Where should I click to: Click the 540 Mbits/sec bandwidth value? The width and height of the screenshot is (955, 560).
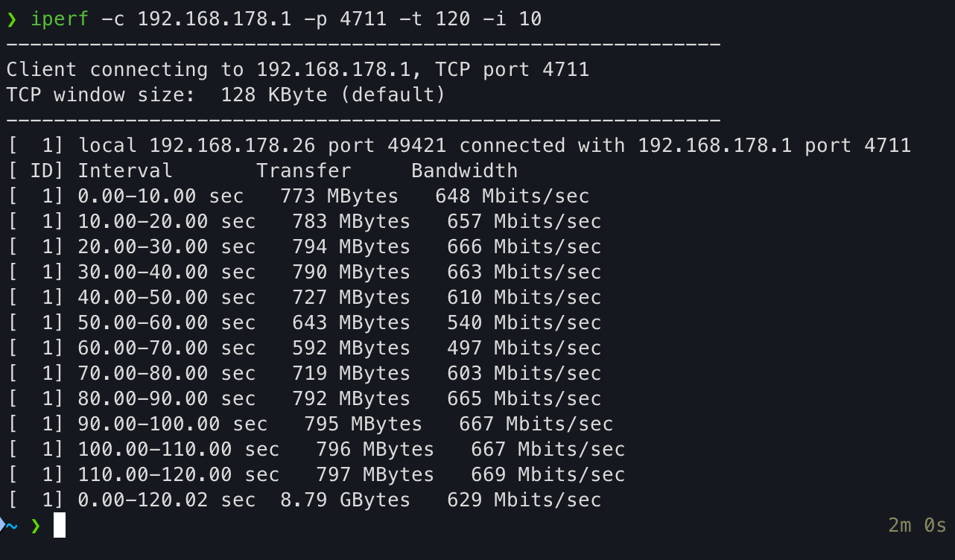[524, 322]
